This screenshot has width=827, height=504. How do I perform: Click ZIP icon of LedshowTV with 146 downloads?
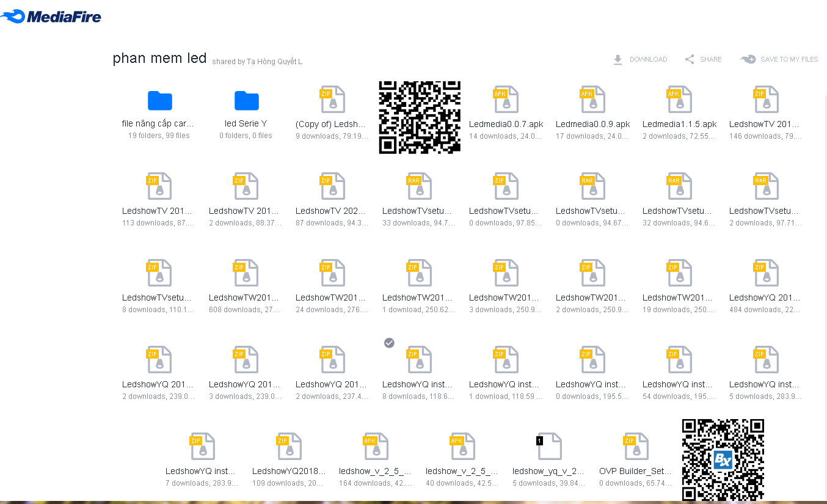click(767, 99)
